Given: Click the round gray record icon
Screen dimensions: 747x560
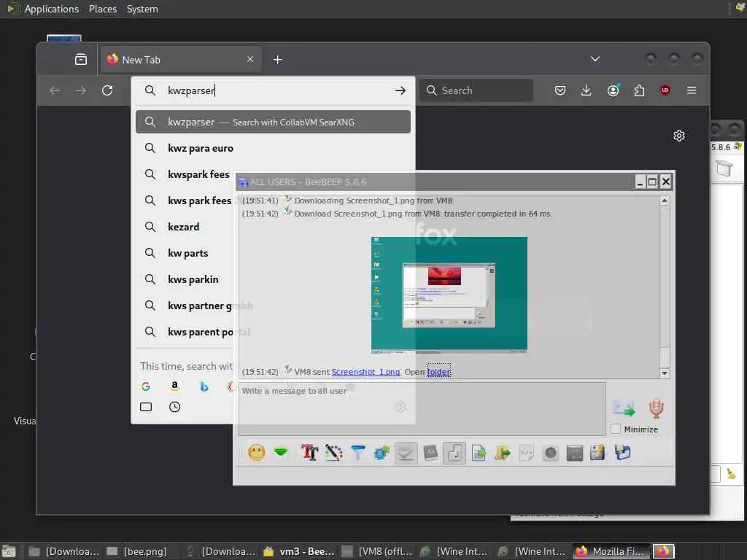Looking at the screenshot, I should (x=550, y=452).
